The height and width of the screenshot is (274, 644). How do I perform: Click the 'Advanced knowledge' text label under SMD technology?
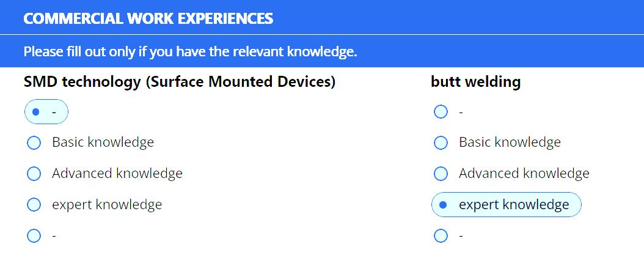[117, 174]
